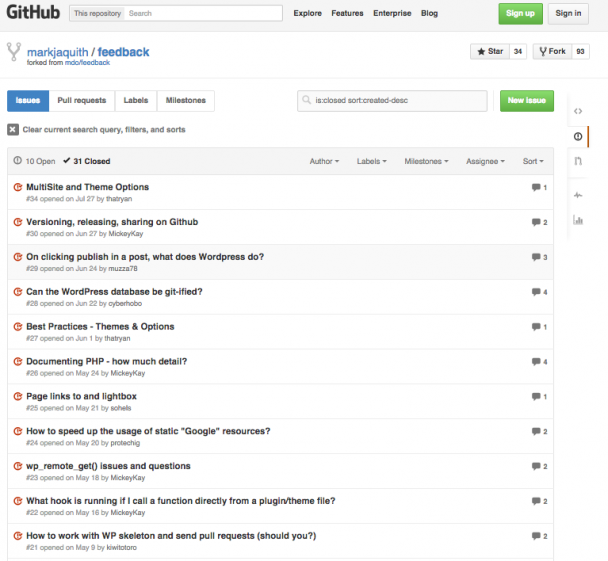Expand the Milestones filter dropdown
This screenshot has width=608, height=561.
[426, 161]
